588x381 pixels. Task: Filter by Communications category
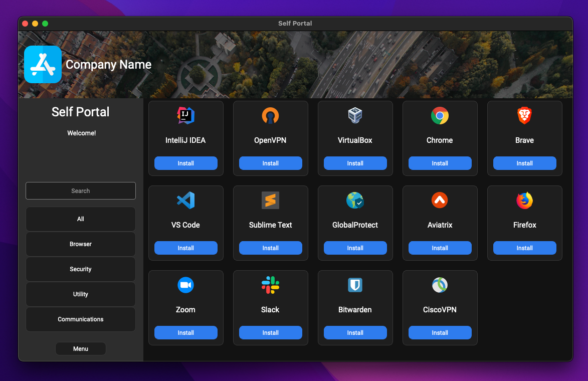81,319
